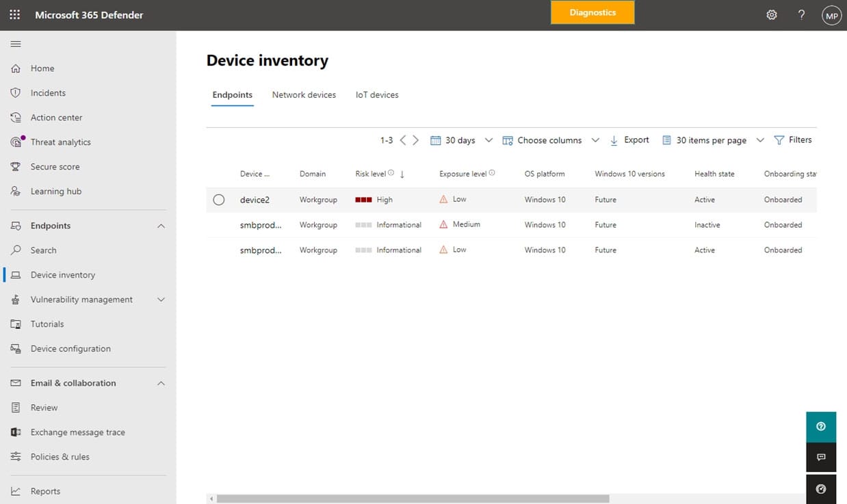Click the help question mark icon

point(801,14)
